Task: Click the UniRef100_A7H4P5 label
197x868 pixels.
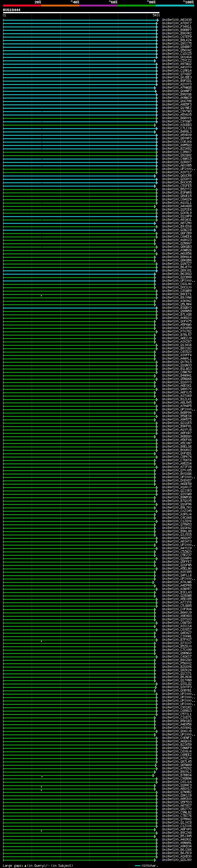Action: point(177,406)
